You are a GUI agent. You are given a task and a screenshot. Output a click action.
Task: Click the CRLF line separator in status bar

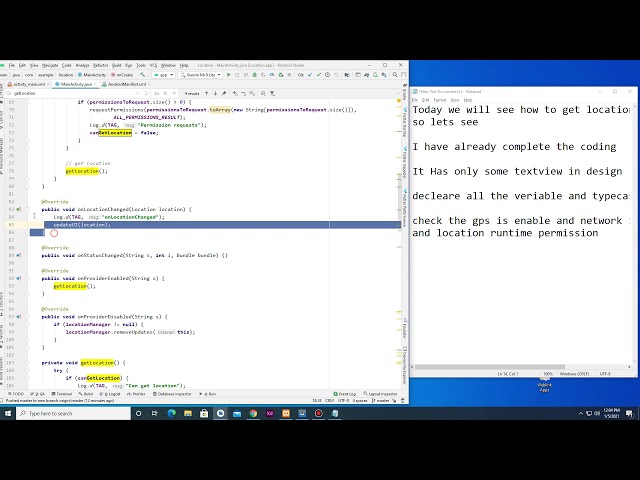329,401
